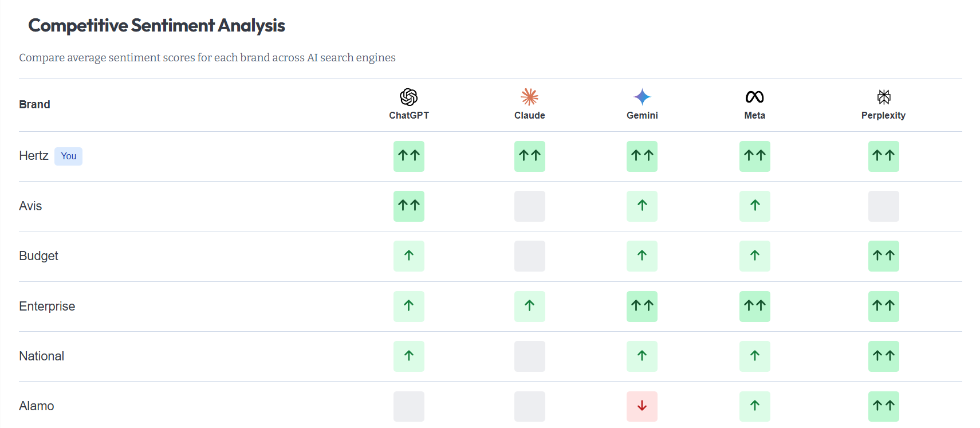Click Alamo's red down-arrow Gemini sentiment

[642, 406]
